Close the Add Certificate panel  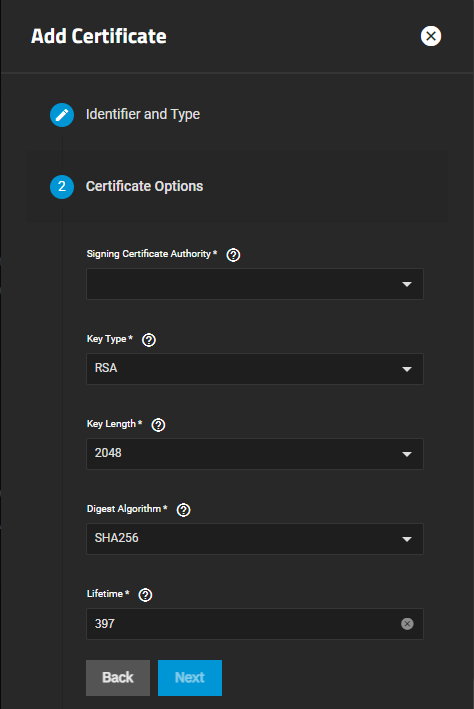pyautogui.click(x=431, y=36)
